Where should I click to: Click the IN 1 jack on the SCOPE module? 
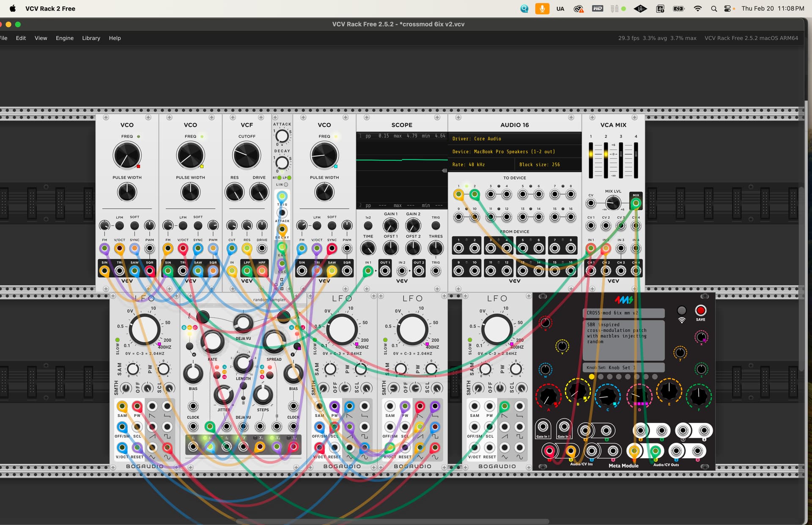click(368, 271)
